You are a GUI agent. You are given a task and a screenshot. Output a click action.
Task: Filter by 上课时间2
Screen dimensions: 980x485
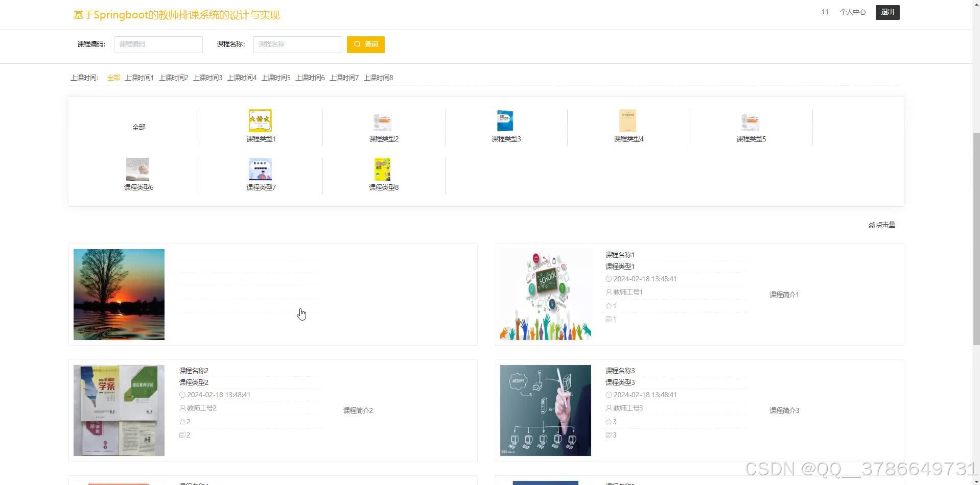pos(173,78)
